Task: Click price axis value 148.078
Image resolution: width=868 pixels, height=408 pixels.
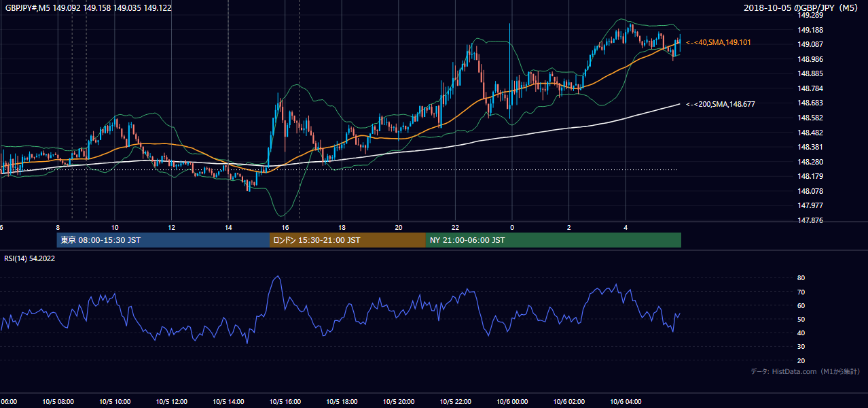Action: (809, 191)
